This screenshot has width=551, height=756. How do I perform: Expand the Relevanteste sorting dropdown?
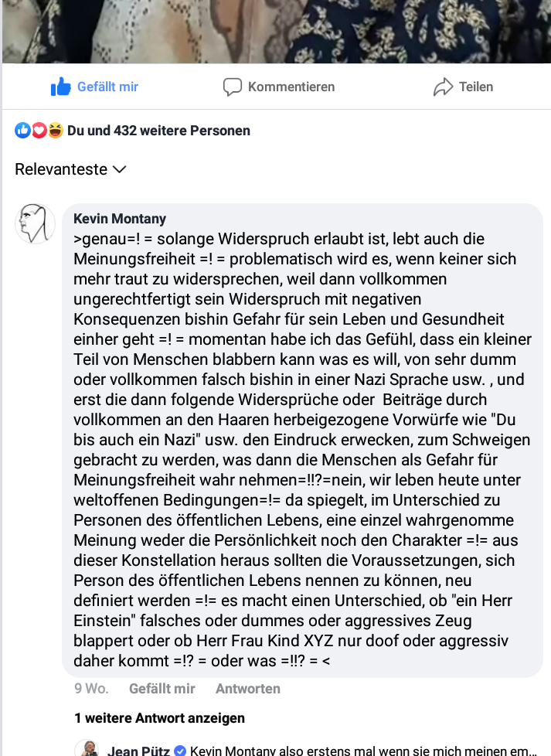pos(70,169)
